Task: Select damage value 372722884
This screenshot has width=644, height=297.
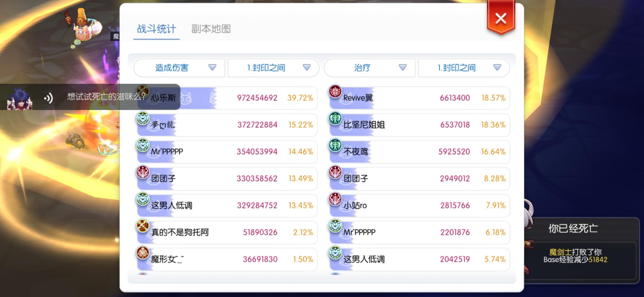Action: (x=257, y=125)
